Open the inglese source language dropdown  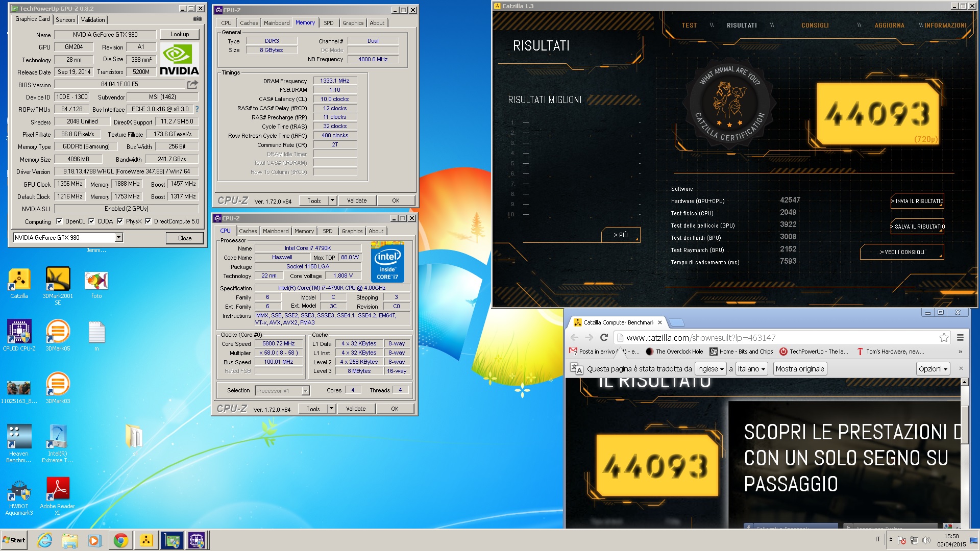click(x=710, y=369)
